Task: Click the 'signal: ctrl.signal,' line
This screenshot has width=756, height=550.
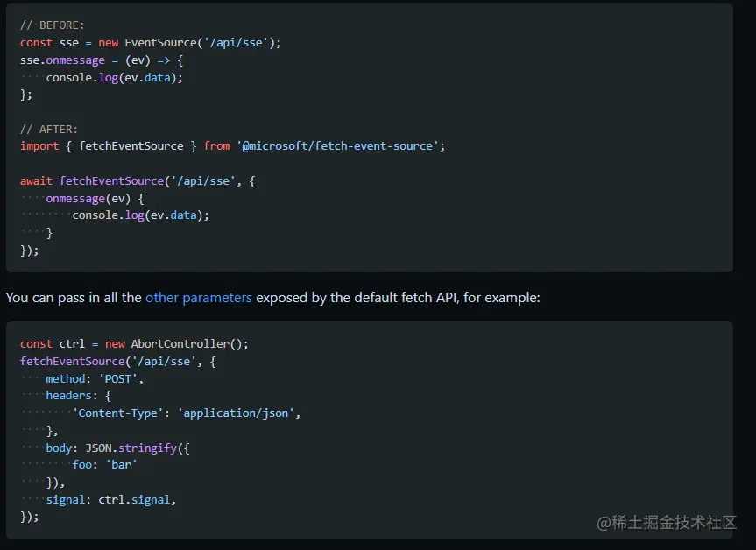Action: pos(111,500)
